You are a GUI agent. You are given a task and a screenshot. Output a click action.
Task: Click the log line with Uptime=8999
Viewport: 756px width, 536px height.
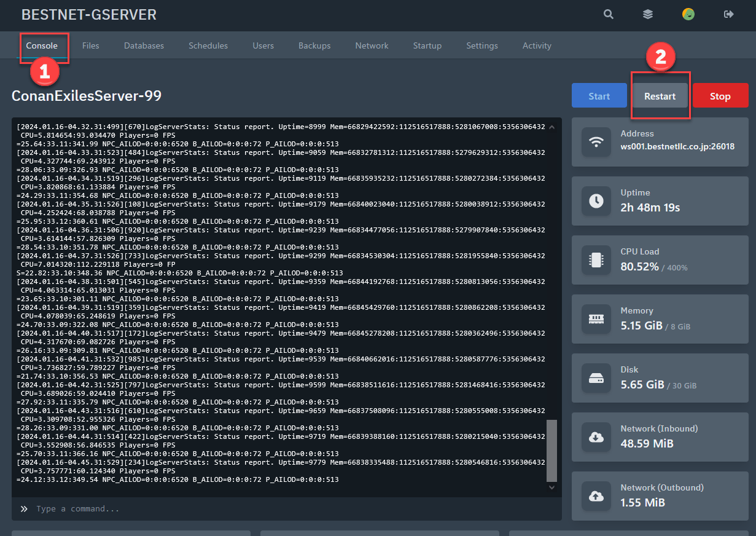281,127
